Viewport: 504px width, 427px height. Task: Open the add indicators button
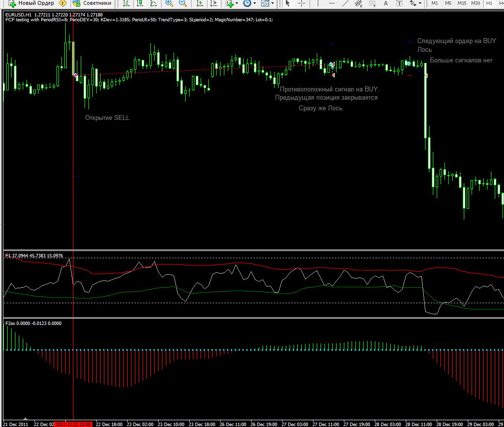[229, 3]
